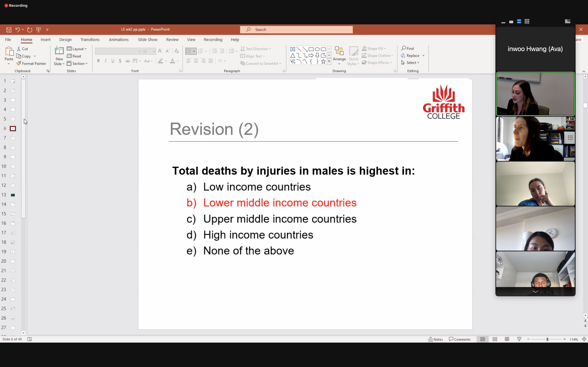Open the Slide Show tab
The width and height of the screenshot is (588, 367).
tap(147, 39)
